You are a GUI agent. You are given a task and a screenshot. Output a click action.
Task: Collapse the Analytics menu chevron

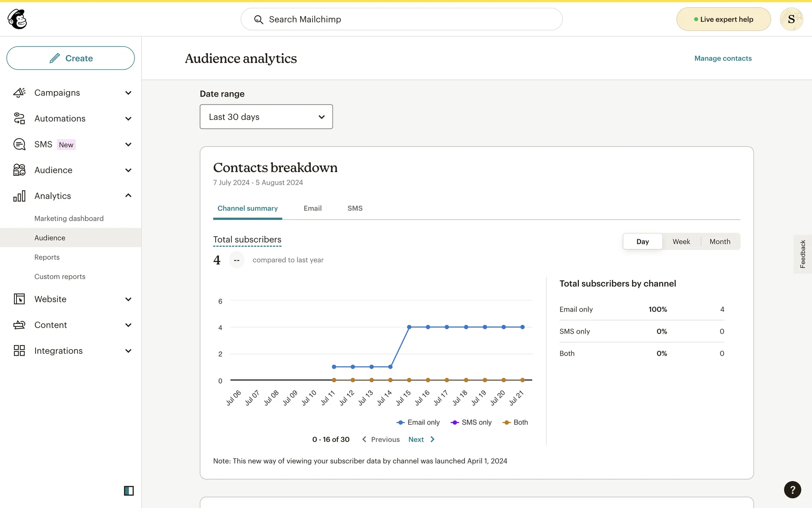129,196
